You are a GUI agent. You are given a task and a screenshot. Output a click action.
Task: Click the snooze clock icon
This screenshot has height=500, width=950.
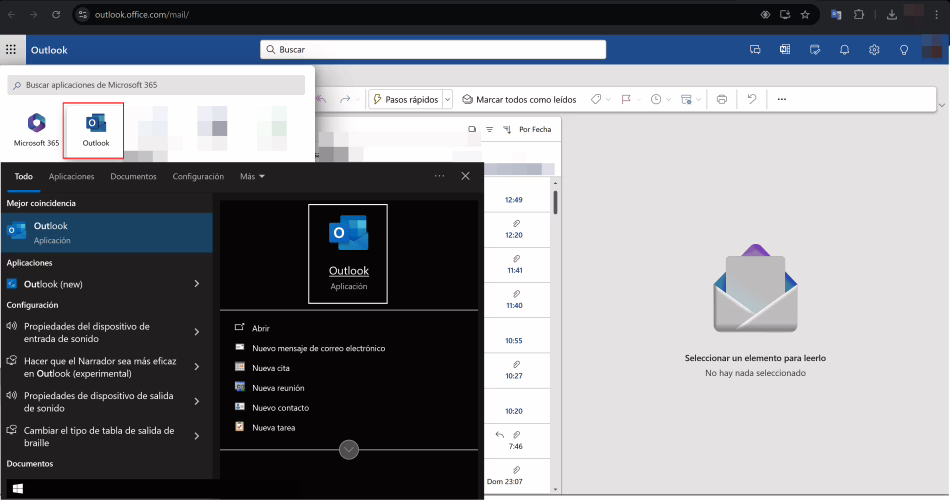coord(656,99)
